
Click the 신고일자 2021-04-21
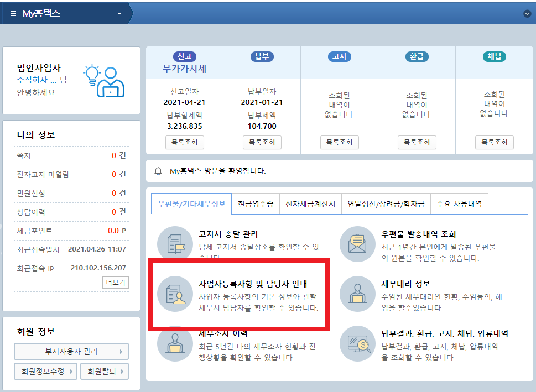[x=184, y=102]
